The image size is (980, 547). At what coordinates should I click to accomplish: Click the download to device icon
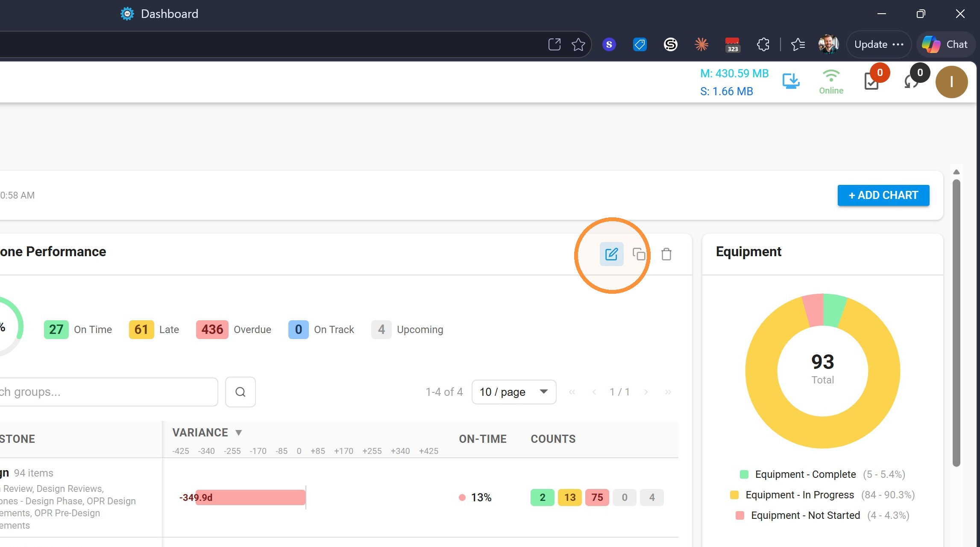coord(791,81)
